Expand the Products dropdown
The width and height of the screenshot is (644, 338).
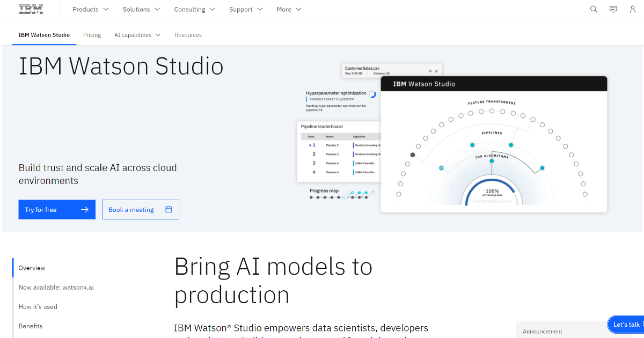(90, 9)
